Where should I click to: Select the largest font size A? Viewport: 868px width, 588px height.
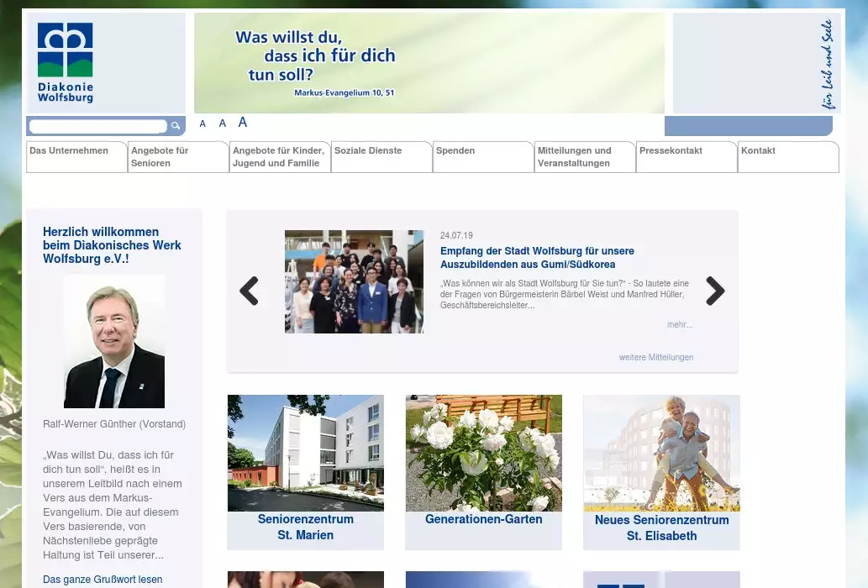(243, 123)
